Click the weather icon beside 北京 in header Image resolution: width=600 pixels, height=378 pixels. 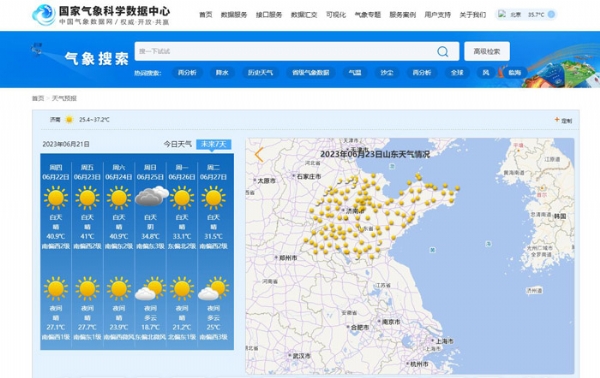point(502,15)
